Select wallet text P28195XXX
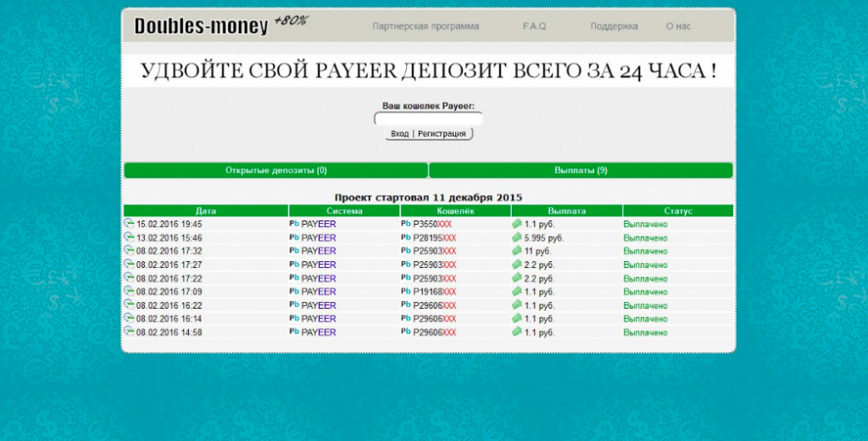This screenshot has height=441, width=868. (435, 237)
